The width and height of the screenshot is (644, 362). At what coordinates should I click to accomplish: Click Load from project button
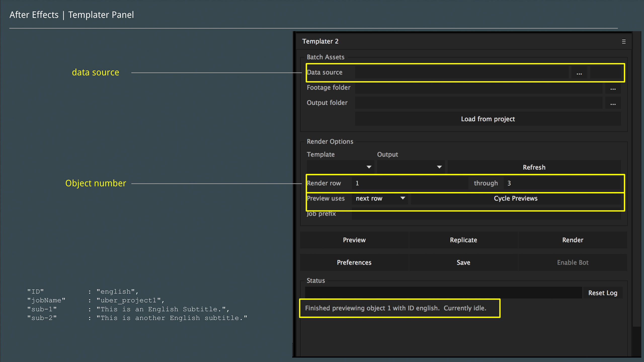point(488,119)
